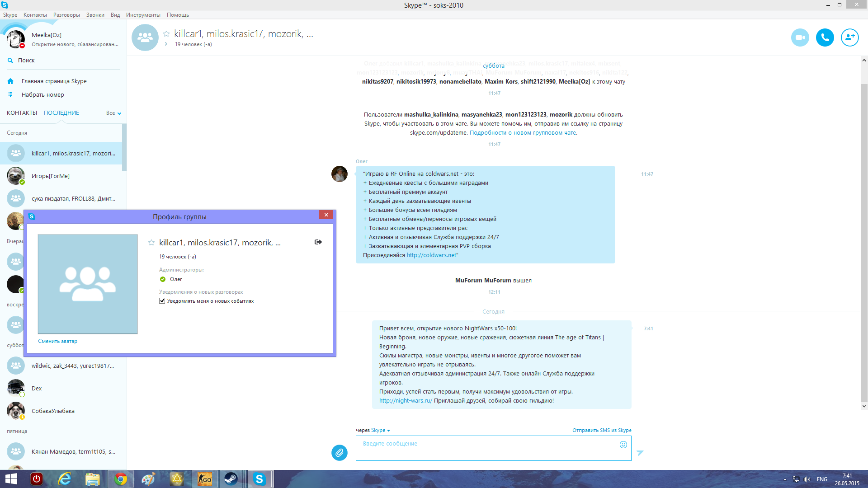Open File Explorer from the taskbar
The image size is (868, 488).
pyautogui.click(x=92, y=479)
